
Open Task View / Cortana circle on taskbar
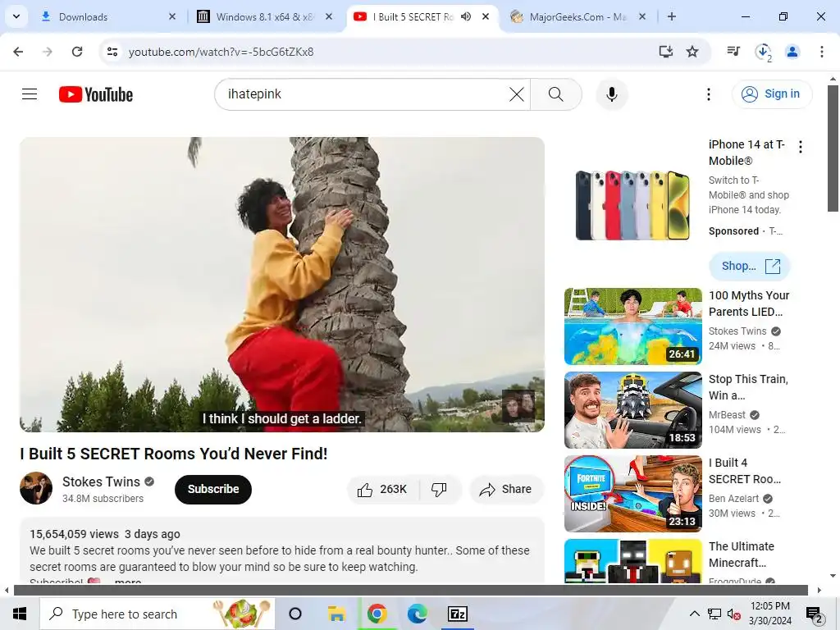click(x=295, y=614)
